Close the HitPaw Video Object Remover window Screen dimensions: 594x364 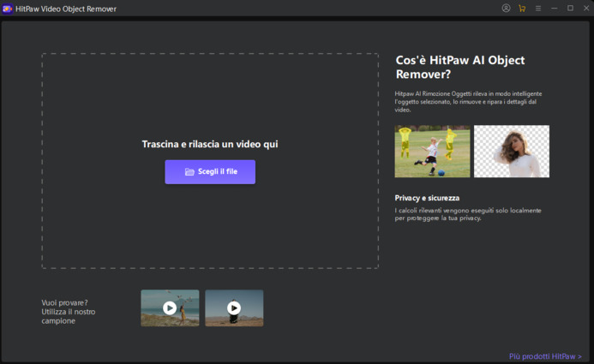[x=585, y=9]
